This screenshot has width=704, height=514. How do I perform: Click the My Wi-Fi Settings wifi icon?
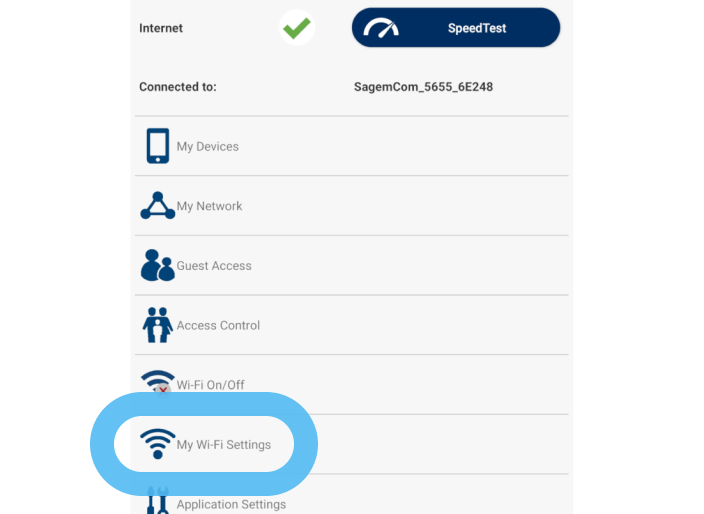point(158,444)
